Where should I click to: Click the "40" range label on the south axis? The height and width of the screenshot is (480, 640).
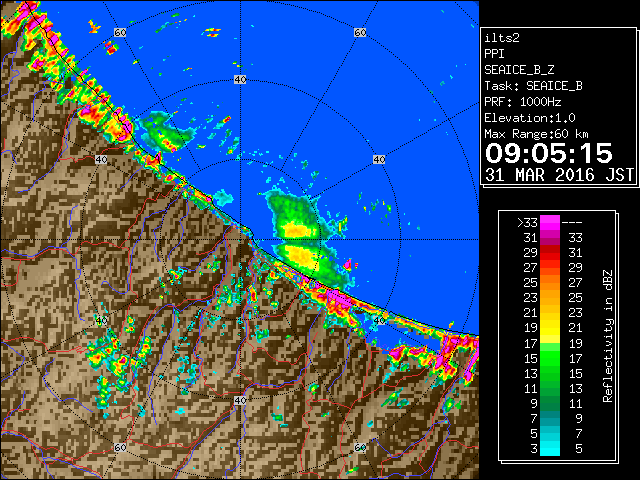point(240,400)
